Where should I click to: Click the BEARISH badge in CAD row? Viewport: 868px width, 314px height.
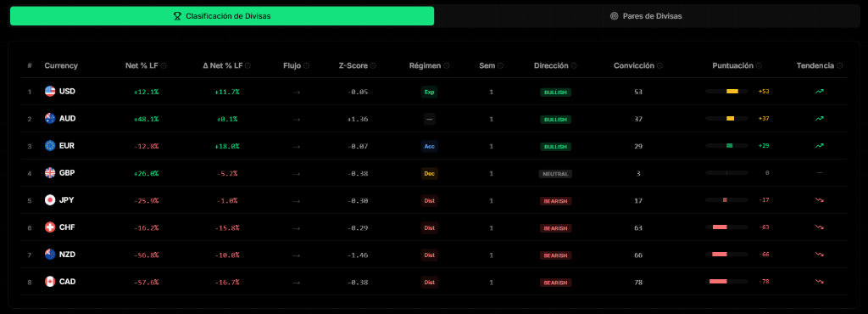tap(555, 283)
